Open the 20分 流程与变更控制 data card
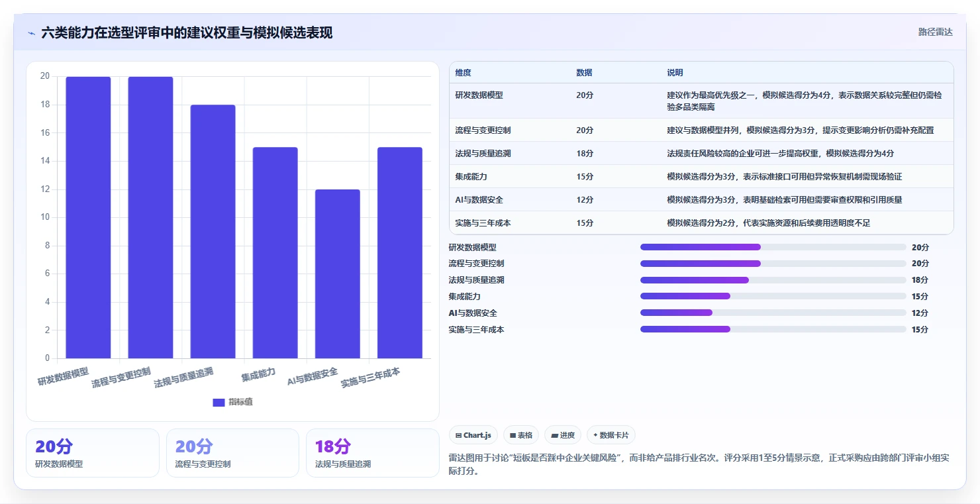Viewport: 980px width, 504px height. click(x=233, y=453)
